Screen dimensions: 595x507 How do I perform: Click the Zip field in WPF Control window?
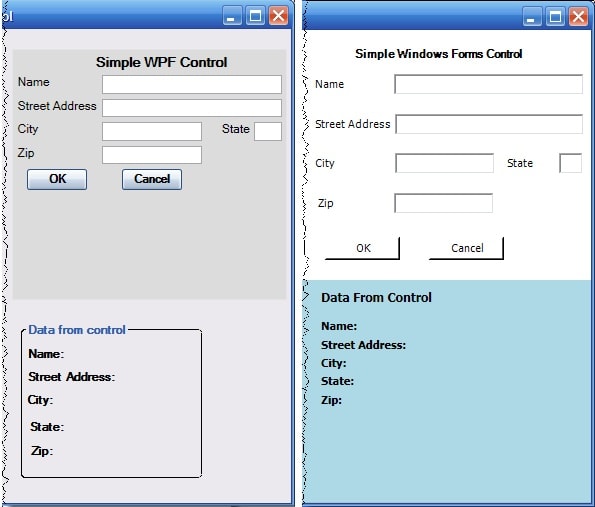[152, 155]
